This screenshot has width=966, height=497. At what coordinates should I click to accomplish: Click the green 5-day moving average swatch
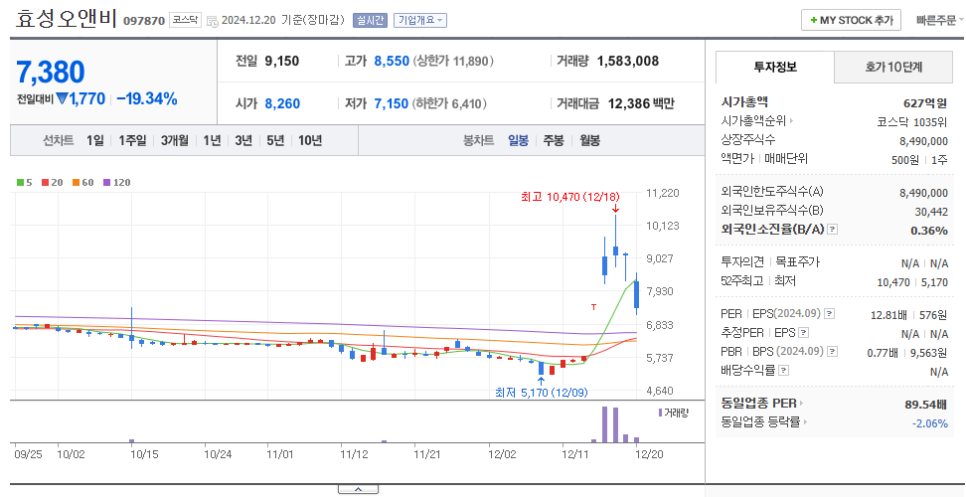[20, 183]
